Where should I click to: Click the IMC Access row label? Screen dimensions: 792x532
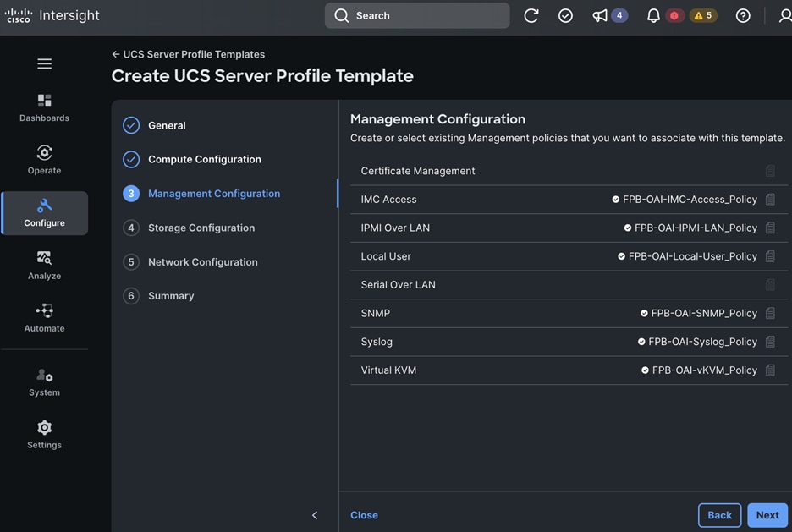click(388, 200)
